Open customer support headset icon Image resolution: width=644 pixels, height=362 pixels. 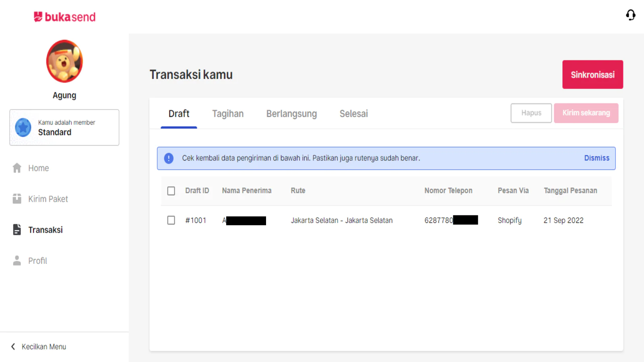click(x=630, y=15)
